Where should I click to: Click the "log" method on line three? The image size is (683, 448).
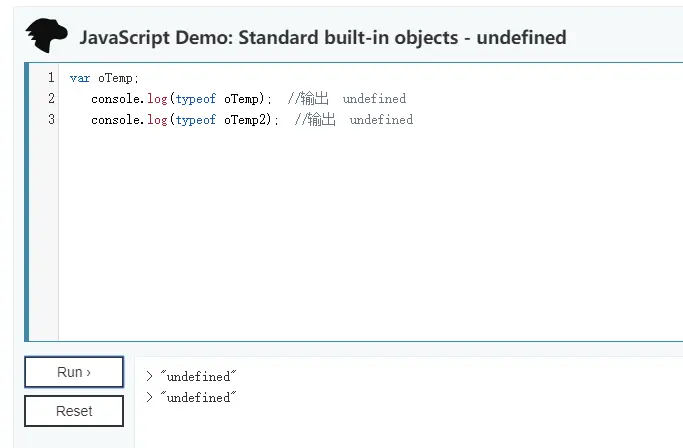pos(157,120)
